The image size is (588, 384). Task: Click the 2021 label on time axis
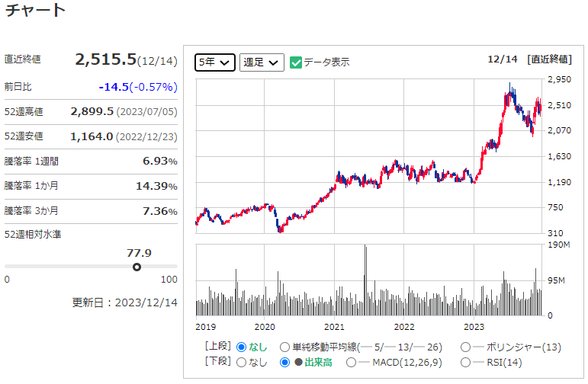pyautogui.click(x=334, y=326)
